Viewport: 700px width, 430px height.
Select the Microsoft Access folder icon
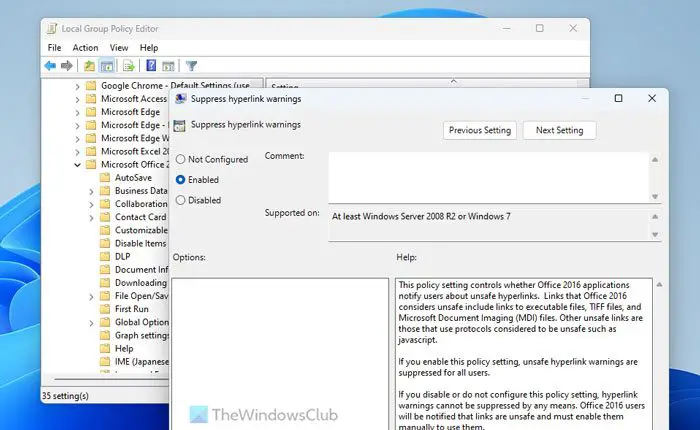tap(91, 99)
